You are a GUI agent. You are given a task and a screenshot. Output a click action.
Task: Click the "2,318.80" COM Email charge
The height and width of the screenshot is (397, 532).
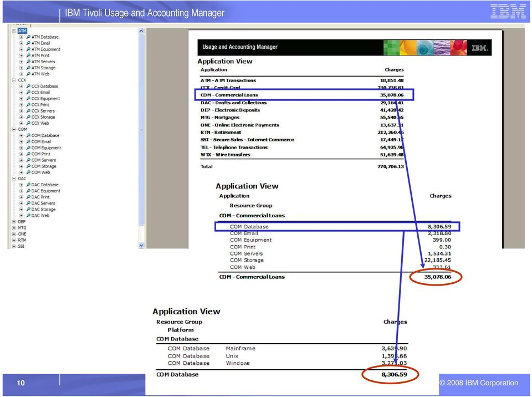click(439, 233)
